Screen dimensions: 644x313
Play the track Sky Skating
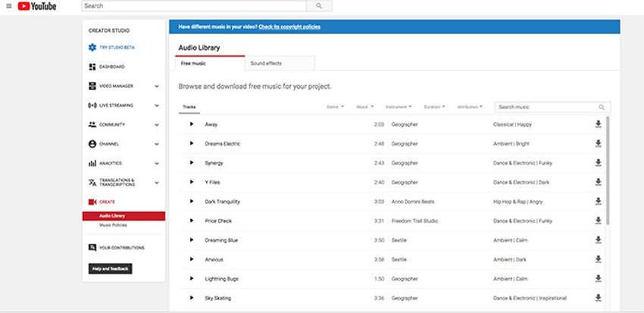tap(192, 298)
